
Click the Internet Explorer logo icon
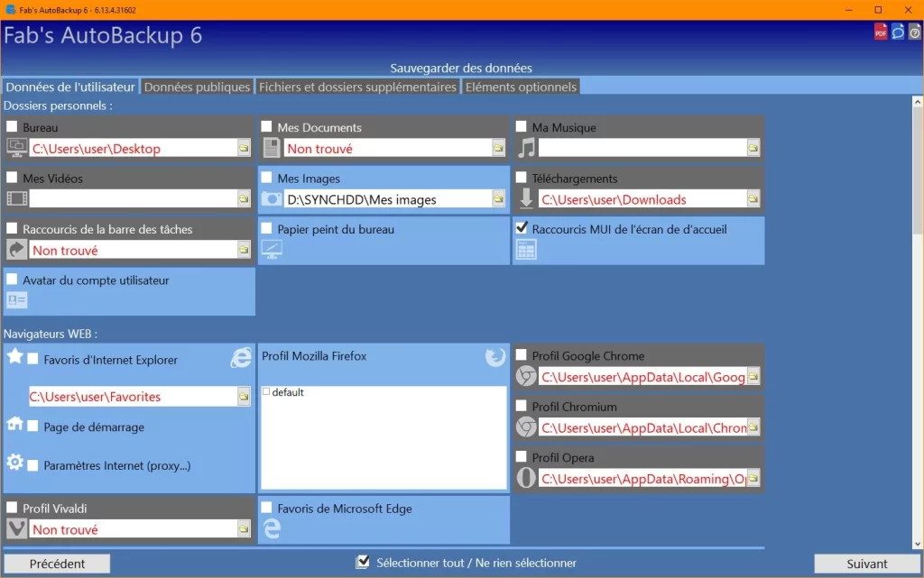[x=240, y=357]
